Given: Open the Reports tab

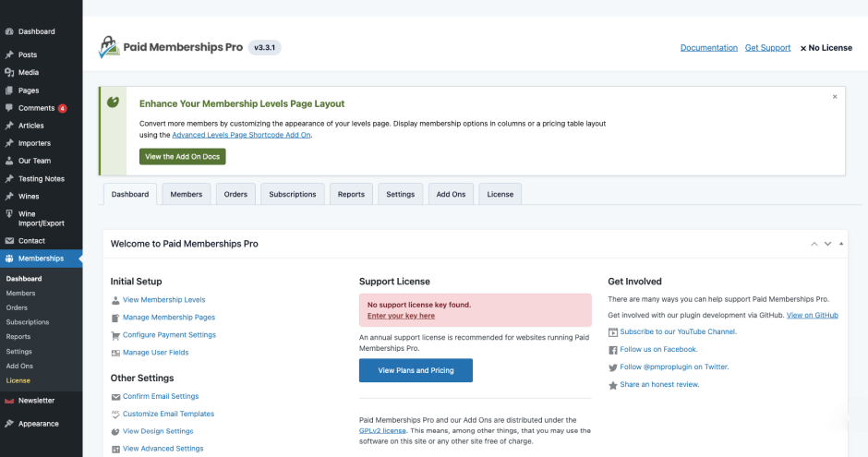Looking at the screenshot, I should (351, 194).
